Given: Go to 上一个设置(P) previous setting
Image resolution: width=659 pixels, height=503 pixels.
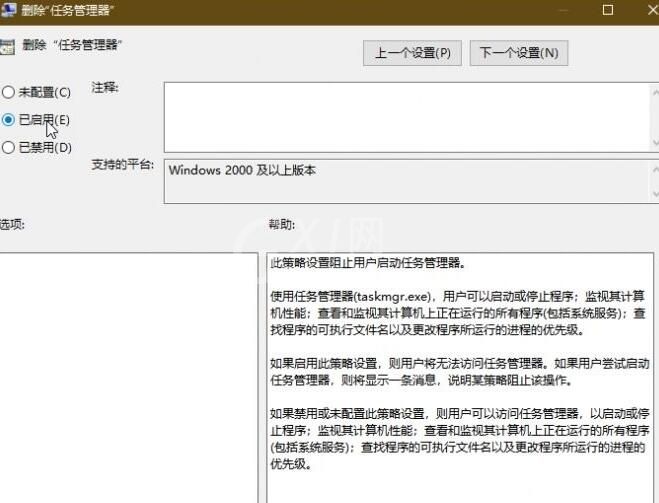Looking at the screenshot, I should coord(412,53).
